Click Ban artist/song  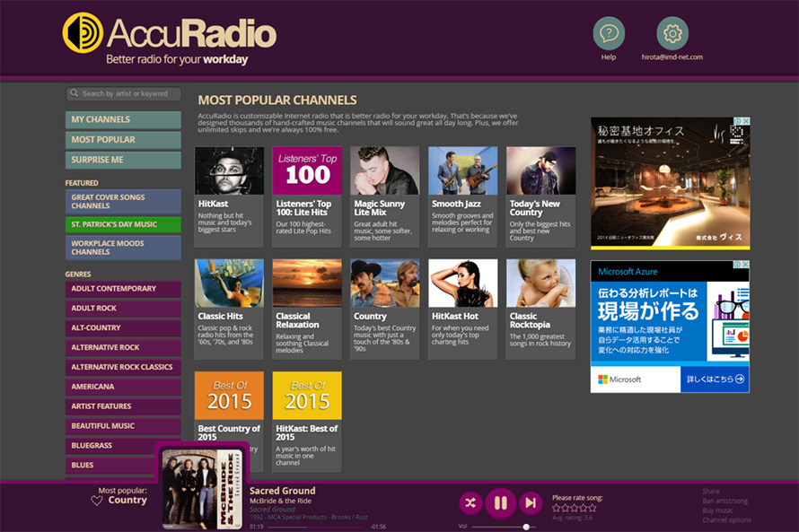pyautogui.click(x=724, y=501)
